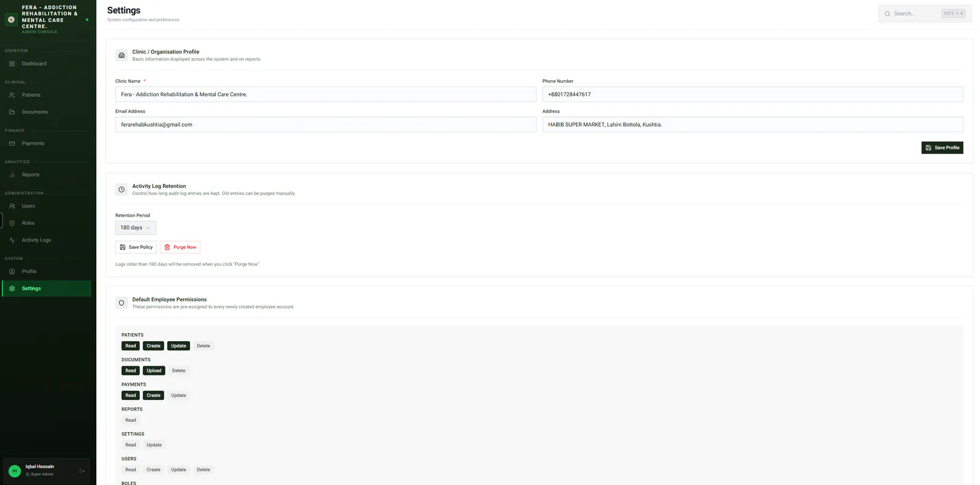Screen dimensions: 980x485
Task: Click the logout icon beside Iqbal Hossain
Action: (x=82, y=471)
